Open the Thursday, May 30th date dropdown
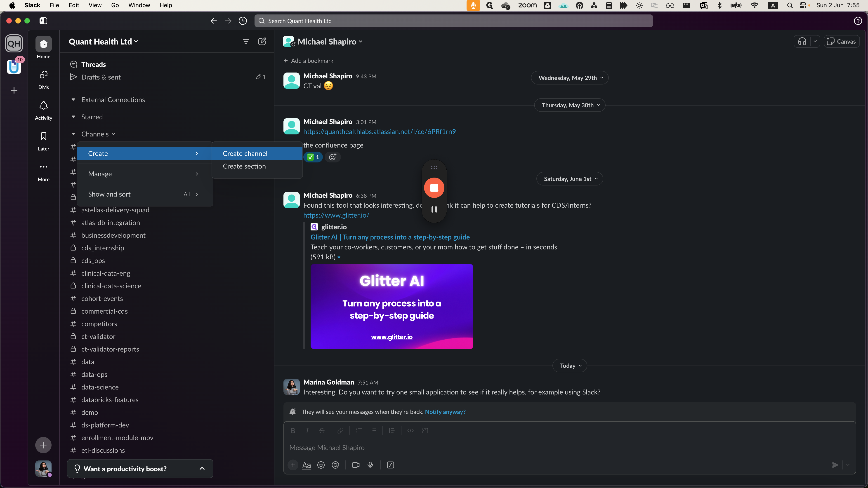Screen dimensions: 868x488 [x=569, y=105]
